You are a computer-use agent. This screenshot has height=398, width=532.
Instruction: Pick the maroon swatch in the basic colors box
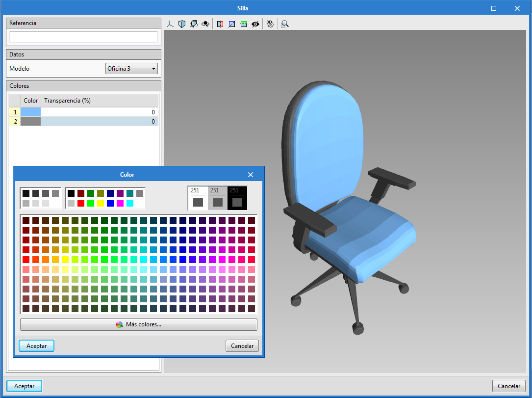tap(81, 193)
